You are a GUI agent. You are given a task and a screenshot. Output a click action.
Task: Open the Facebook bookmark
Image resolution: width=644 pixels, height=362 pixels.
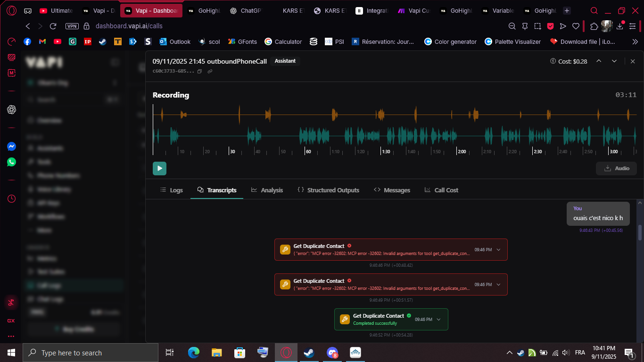[x=27, y=41]
